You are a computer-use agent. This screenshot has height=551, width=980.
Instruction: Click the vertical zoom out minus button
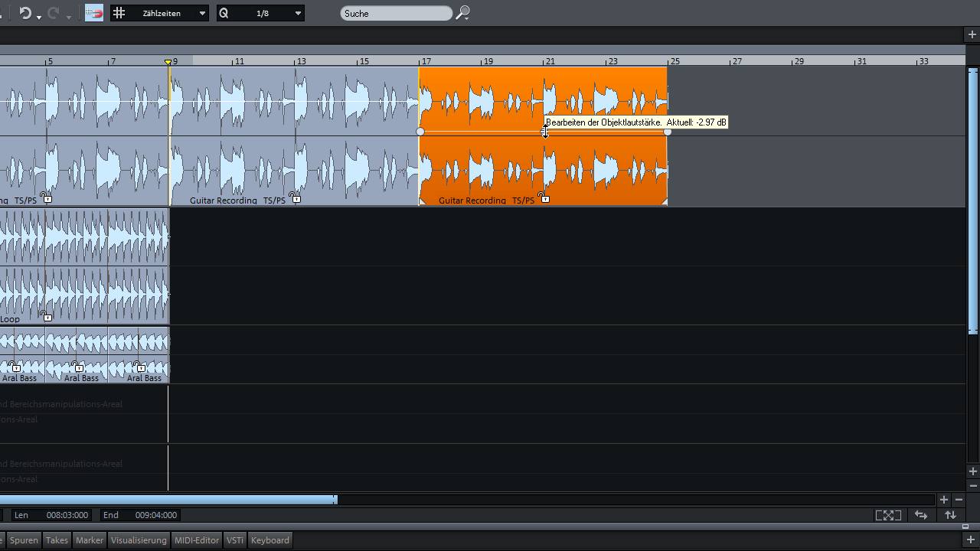tap(973, 486)
